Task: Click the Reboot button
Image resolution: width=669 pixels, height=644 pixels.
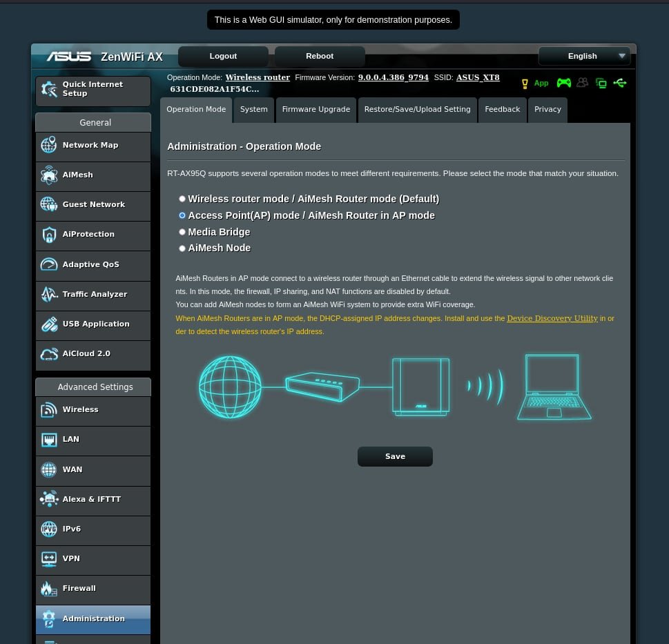Action: tap(320, 57)
